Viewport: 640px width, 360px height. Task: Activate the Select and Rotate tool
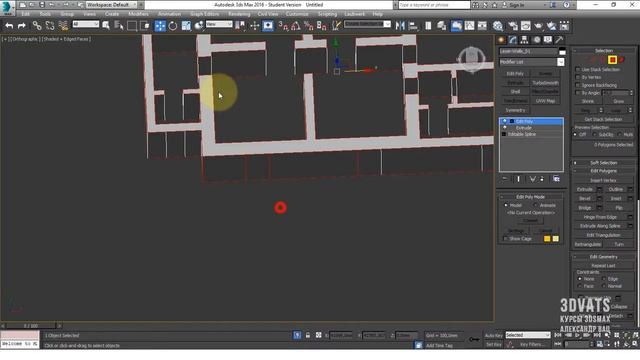coord(173,26)
